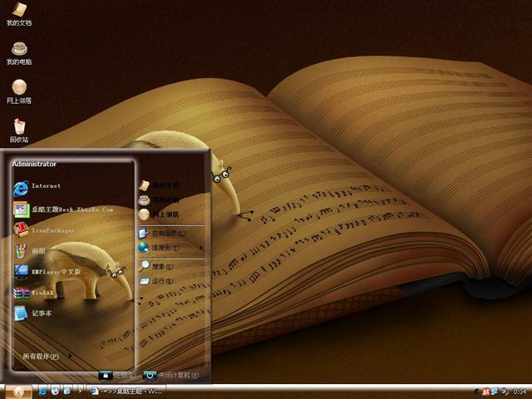532x399 pixels.
Task: Open 我的电脑 in Start menu right pane
Action: 159,199
